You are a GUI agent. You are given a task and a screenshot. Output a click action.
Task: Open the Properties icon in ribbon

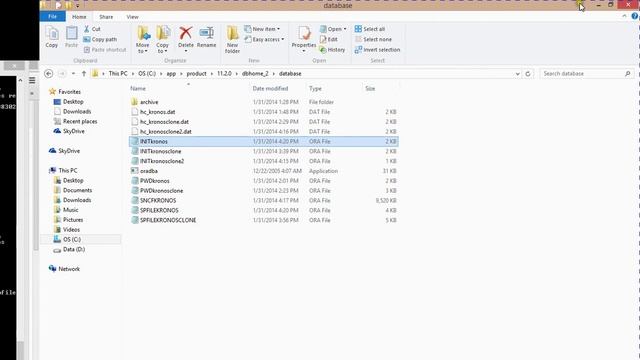(304, 33)
